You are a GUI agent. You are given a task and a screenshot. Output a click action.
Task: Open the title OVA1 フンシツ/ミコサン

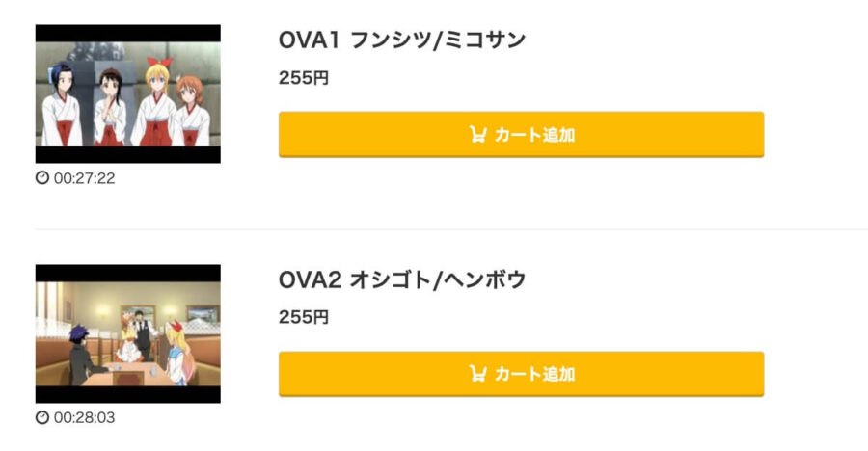click(402, 40)
